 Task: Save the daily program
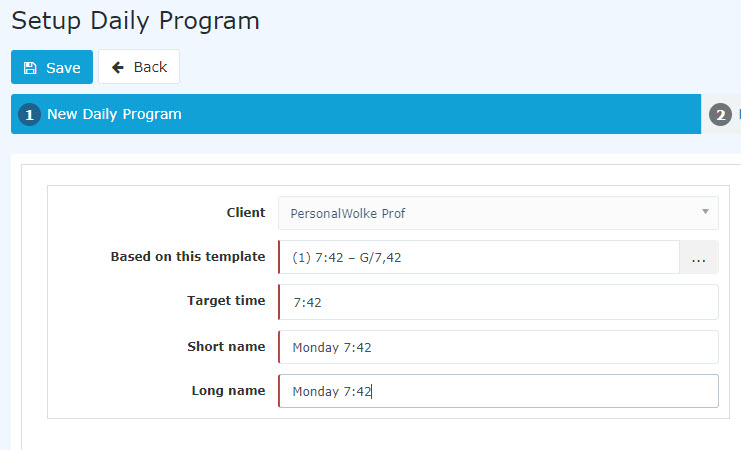52,67
